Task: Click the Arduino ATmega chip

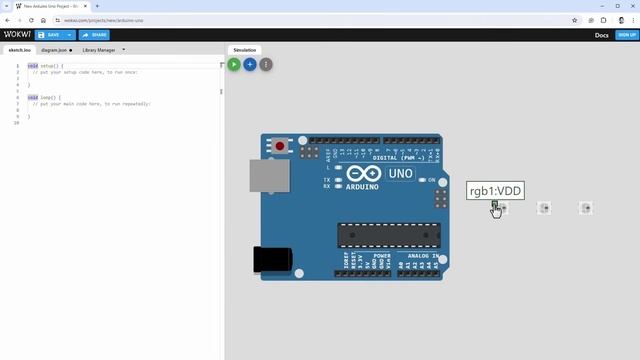Action: 389,236
